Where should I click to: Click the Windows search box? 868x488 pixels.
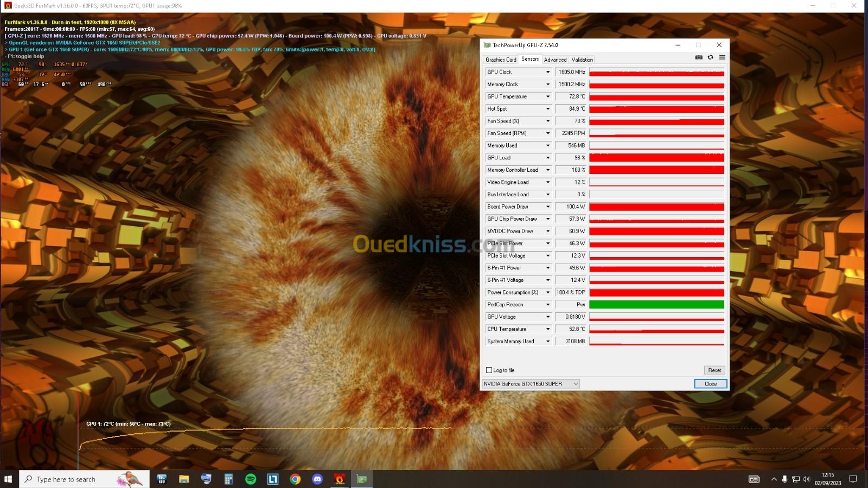coord(85,479)
